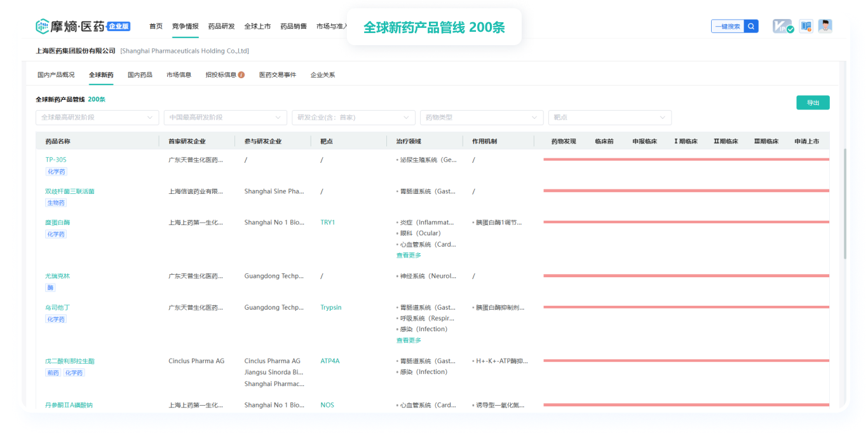
Task: Click the 酶 tag under 尤瑞克林
Action: [x=50, y=288]
